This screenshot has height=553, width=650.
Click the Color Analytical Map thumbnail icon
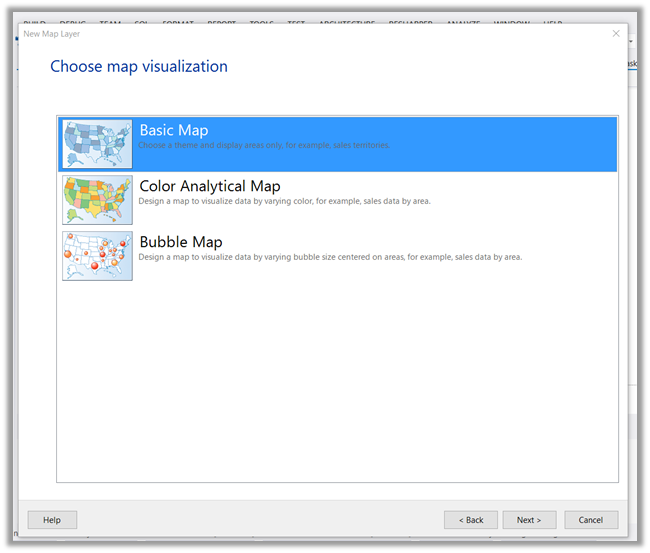tap(97, 200)
